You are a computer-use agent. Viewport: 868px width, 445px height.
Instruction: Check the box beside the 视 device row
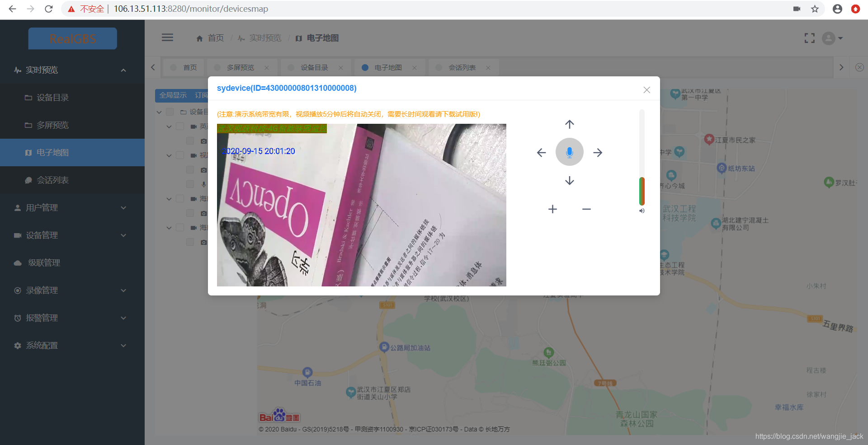180,155
